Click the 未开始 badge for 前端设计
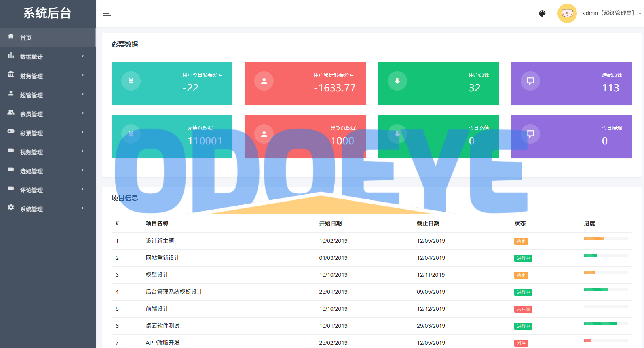 point(523,309)
